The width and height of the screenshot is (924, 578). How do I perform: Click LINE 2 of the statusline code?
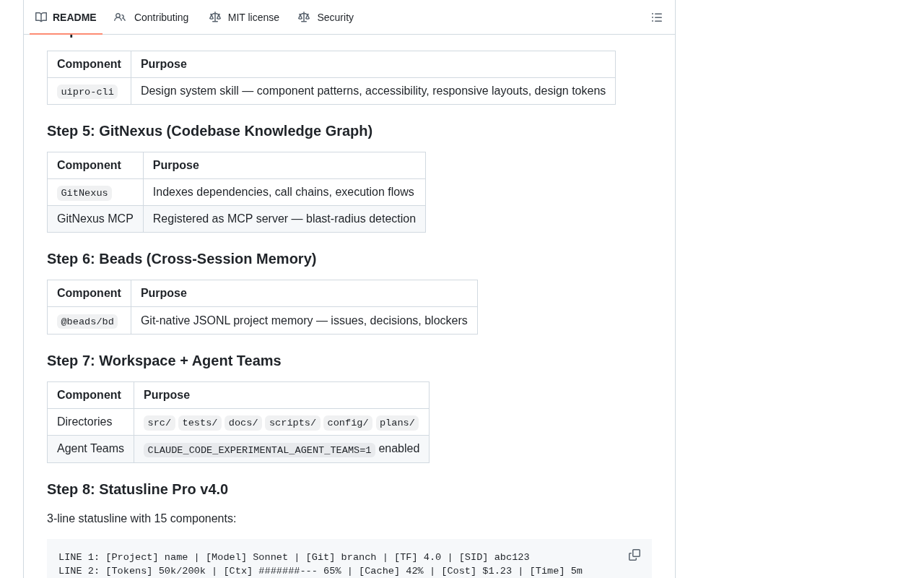(x=321, y=571)
